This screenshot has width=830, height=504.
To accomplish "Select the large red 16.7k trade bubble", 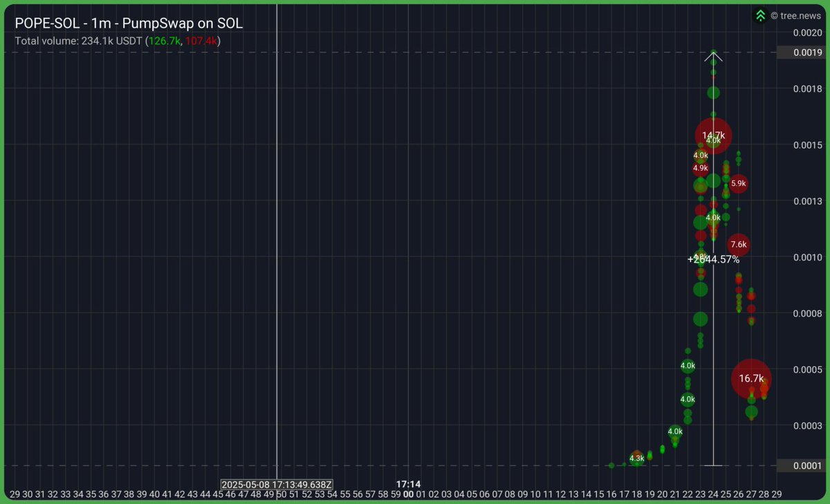I will [x=751, y=379].
